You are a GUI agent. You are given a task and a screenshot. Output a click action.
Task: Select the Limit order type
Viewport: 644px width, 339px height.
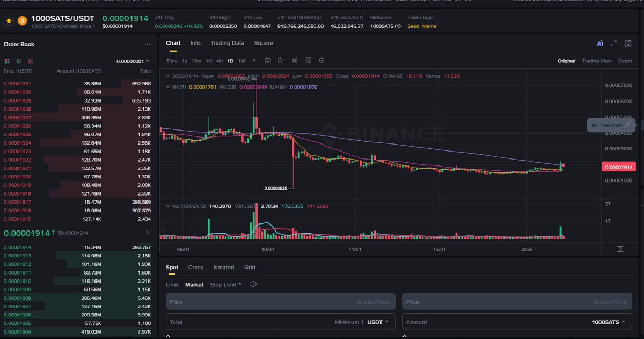172,285
